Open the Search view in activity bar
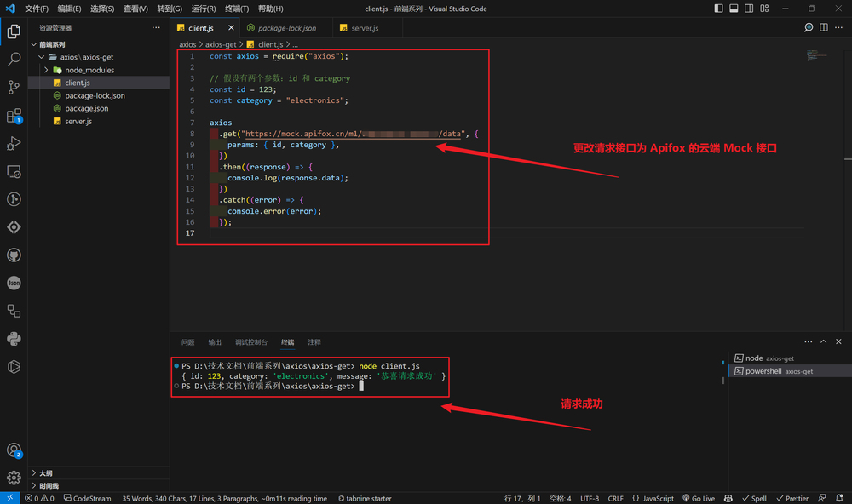The width and height of the screenshot is (852, 504). click(14, 60)
